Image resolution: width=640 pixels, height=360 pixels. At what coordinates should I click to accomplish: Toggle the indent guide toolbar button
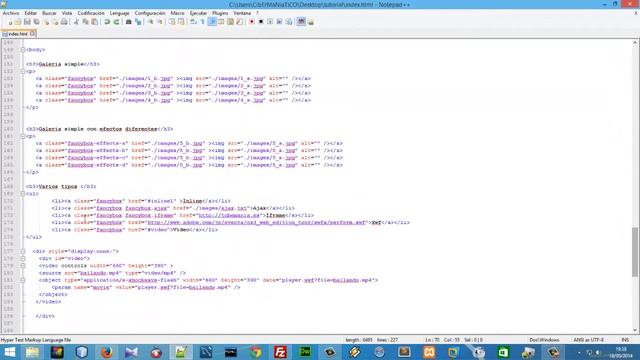point(212,22)
